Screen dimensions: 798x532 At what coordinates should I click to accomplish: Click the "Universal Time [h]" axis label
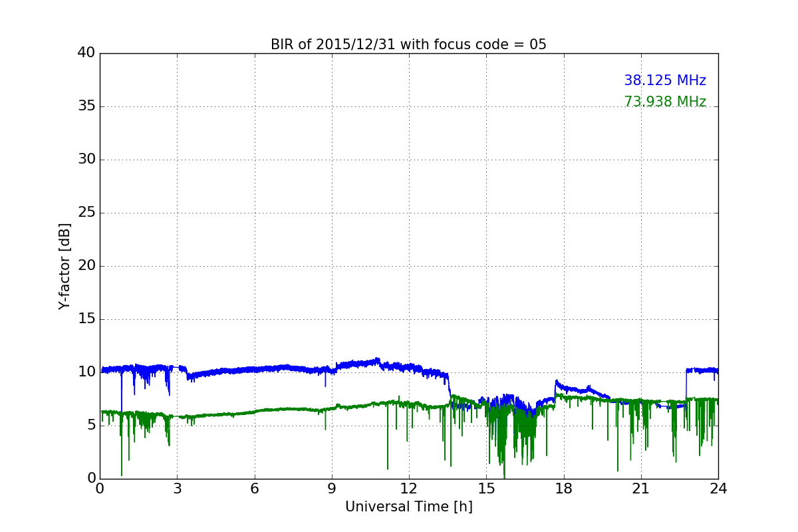(409, 507)
